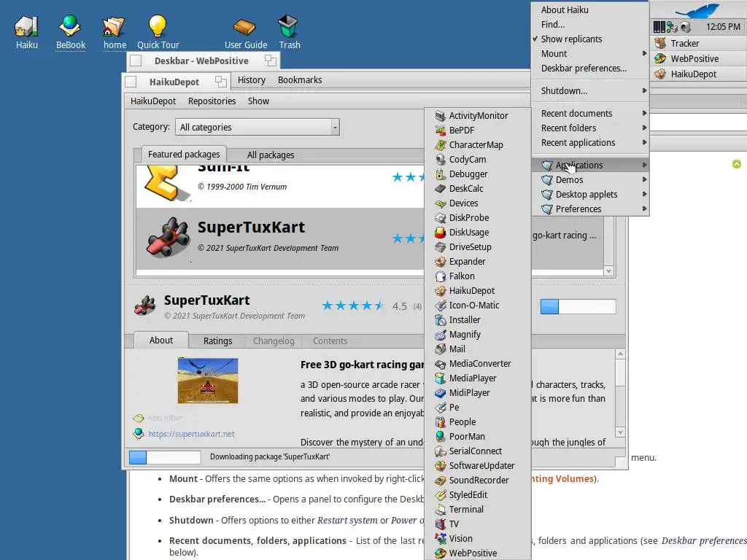Open the Quick Tour desktop icon

pos(158,32)
